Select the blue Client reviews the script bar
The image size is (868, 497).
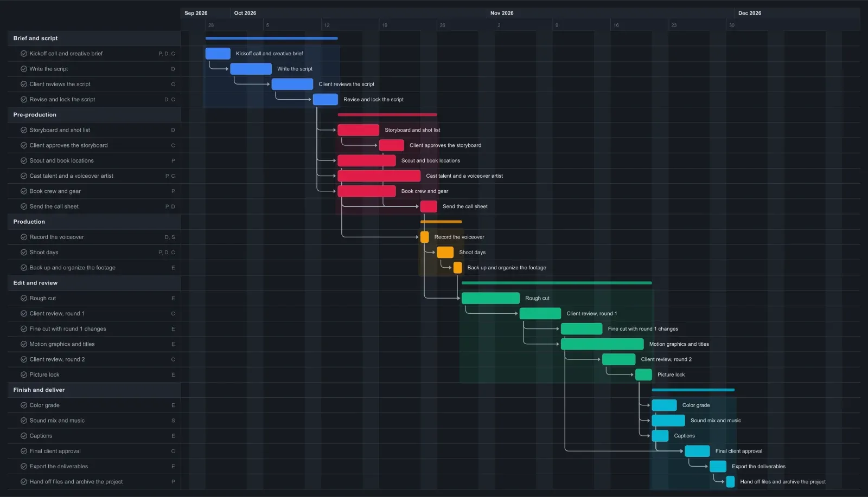(x=292, y=84)
